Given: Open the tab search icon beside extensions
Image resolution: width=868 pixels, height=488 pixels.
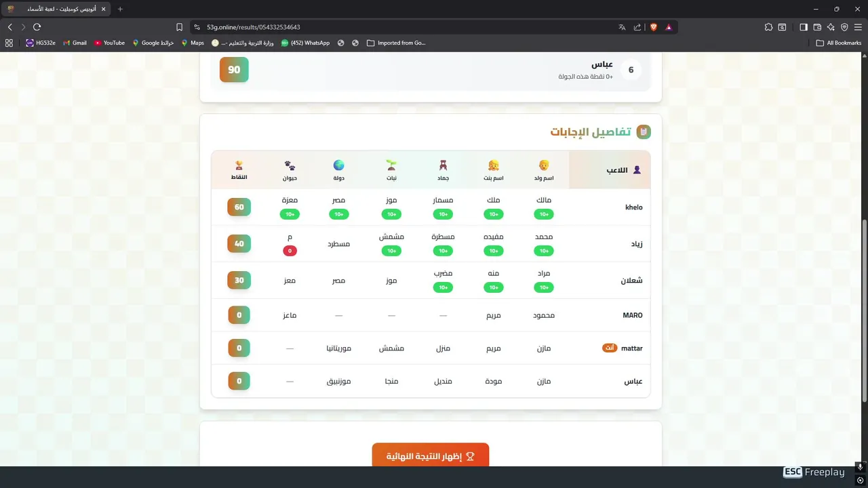Looking at the screenshot, I should point(782,27).
